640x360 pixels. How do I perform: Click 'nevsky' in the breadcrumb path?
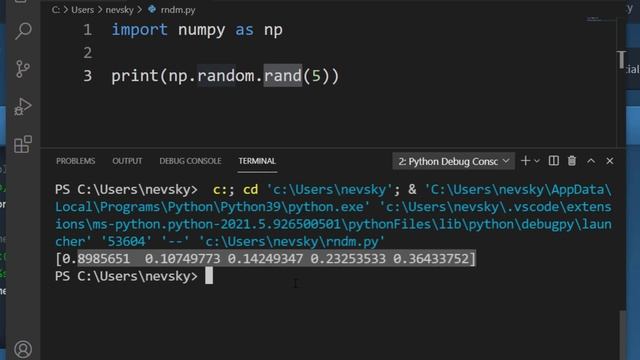click(120, 10)
